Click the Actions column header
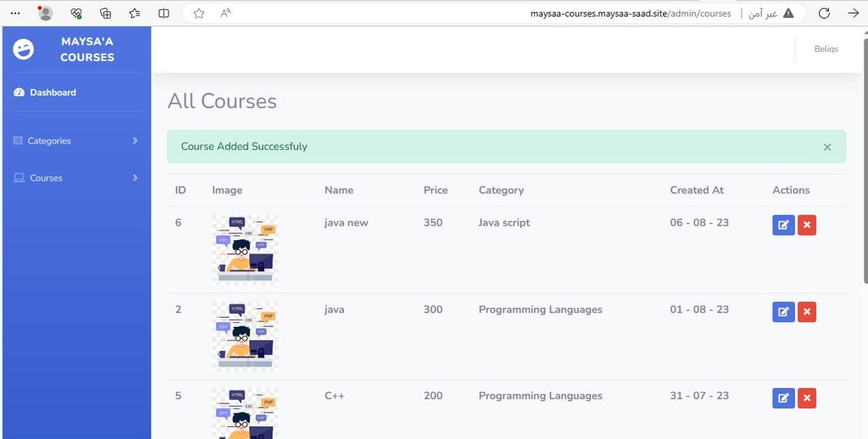 (791, 190)
